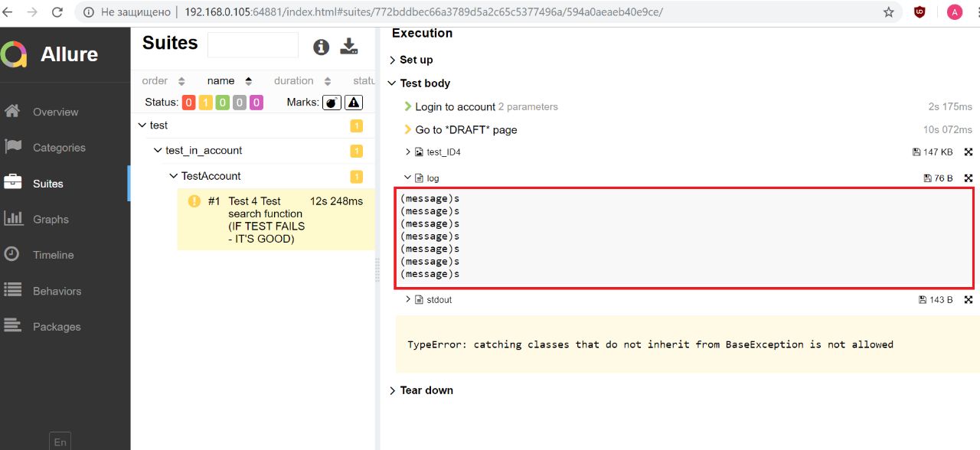Click the flag icon beside Categories
980x450 pixels.
pyautogui.click(x=12, y=147)
